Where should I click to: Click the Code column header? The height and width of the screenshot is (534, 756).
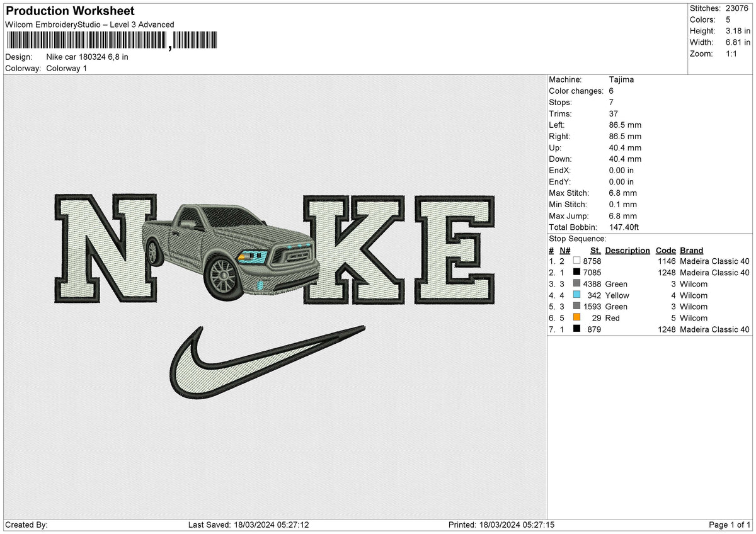point(665,251)
